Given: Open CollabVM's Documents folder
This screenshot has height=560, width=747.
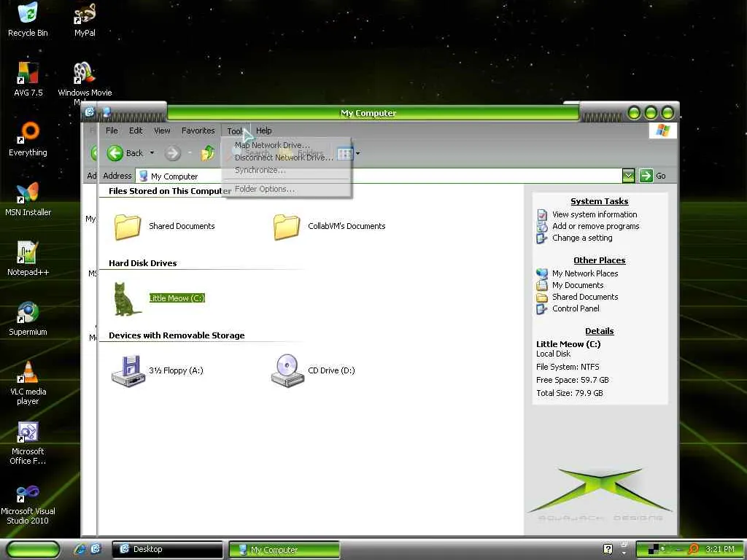Looking at the screenshot, I should [329, 226].
